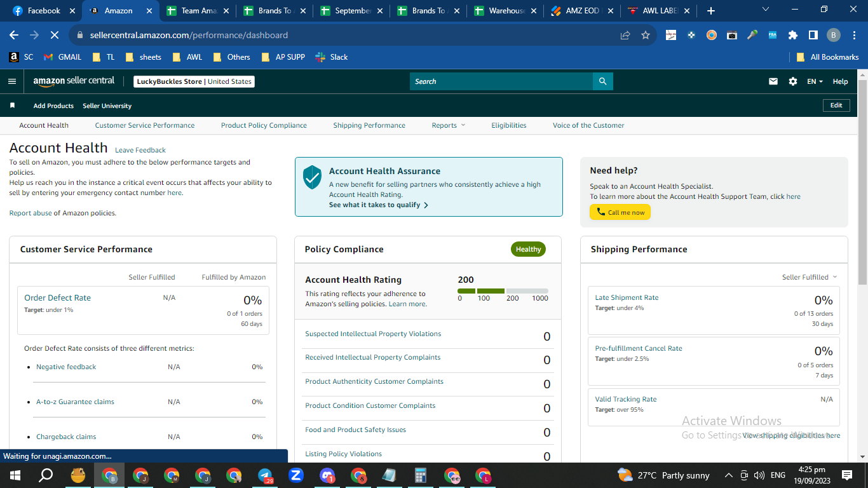Screen dimensions: 868x488
Task: Switch to the AMZ EOD browser tab
Action: click(582, 11)
